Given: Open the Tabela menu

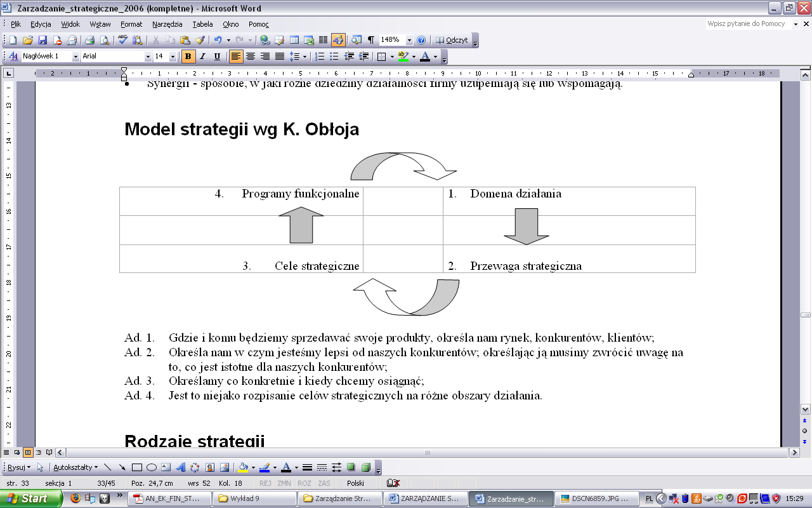Looking at the screenshot, I should click(x=202, y=24).
